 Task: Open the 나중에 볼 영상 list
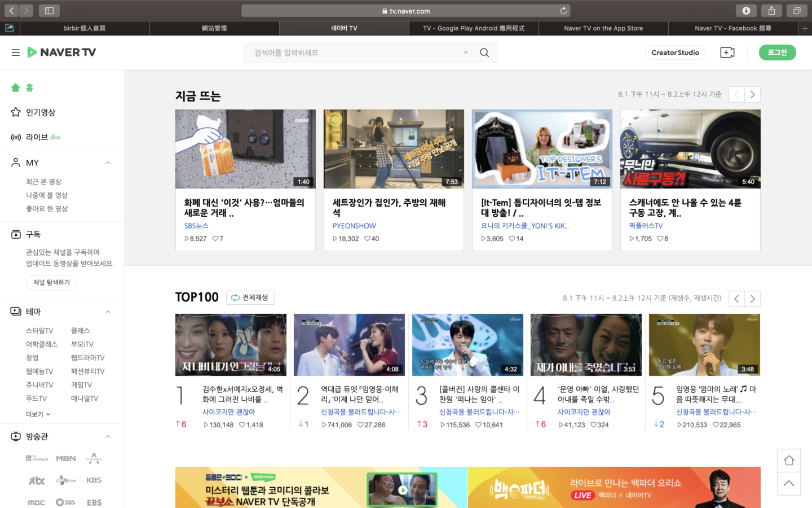[x=47, y=195]
